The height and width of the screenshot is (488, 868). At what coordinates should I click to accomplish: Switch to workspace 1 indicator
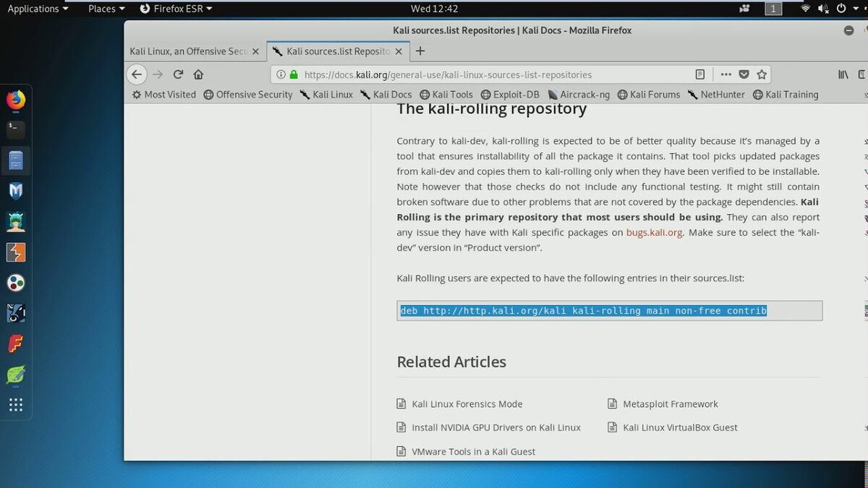[774, 9]
